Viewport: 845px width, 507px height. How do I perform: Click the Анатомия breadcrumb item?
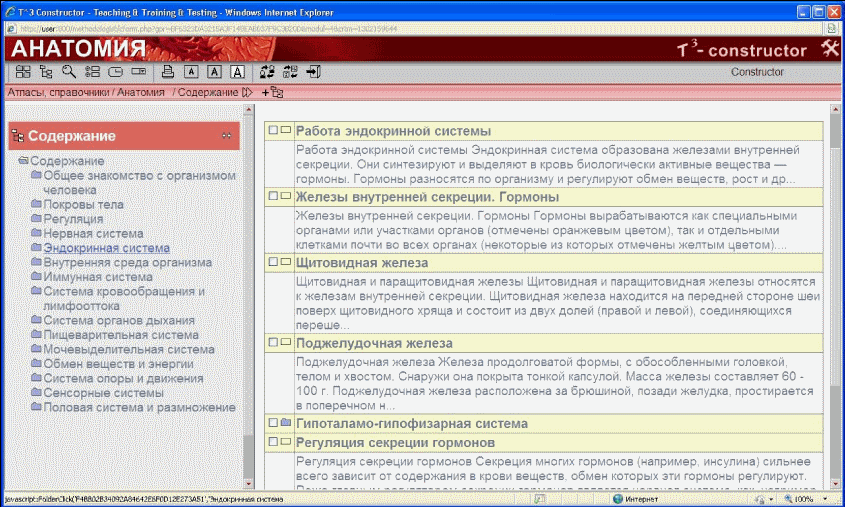141,92
